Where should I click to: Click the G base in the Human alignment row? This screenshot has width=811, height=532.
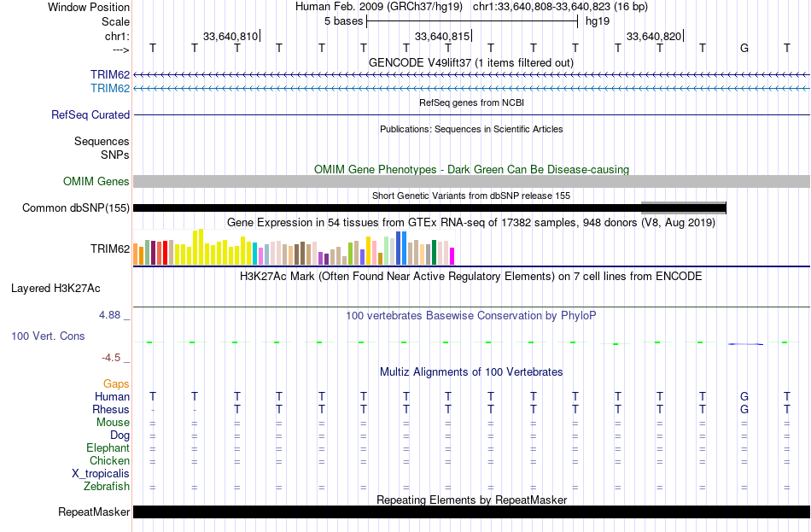click(x=744, y=397)
